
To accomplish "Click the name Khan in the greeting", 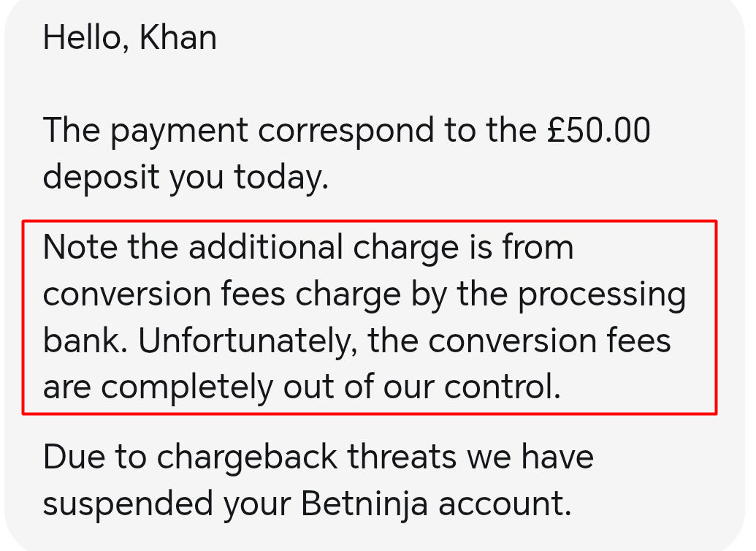I will (x=177, y=37).
